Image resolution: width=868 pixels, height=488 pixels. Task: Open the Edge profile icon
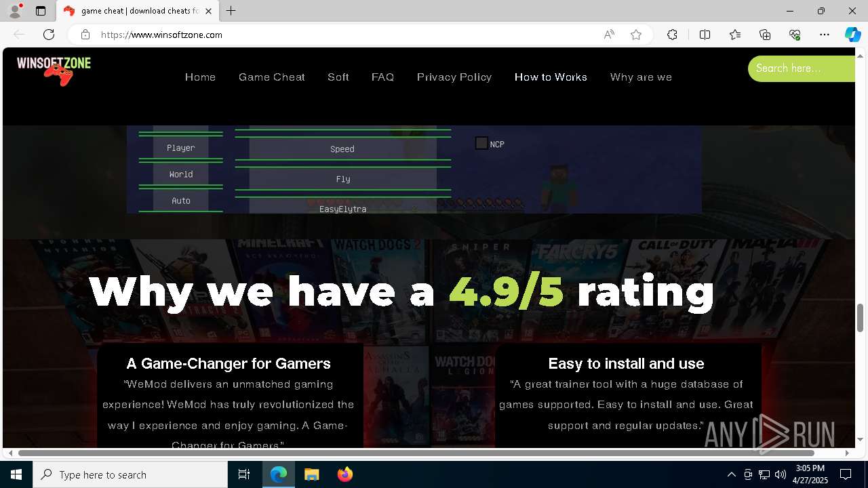15,11
